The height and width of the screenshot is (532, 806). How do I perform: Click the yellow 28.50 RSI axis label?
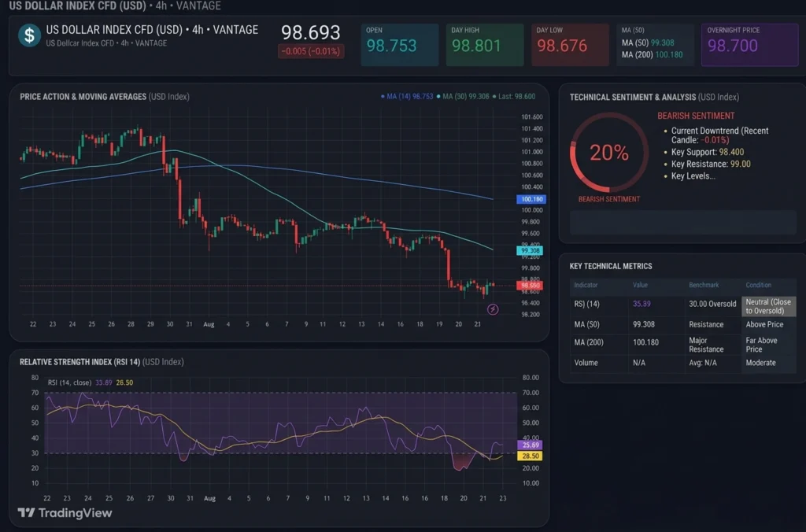[530, 456]
